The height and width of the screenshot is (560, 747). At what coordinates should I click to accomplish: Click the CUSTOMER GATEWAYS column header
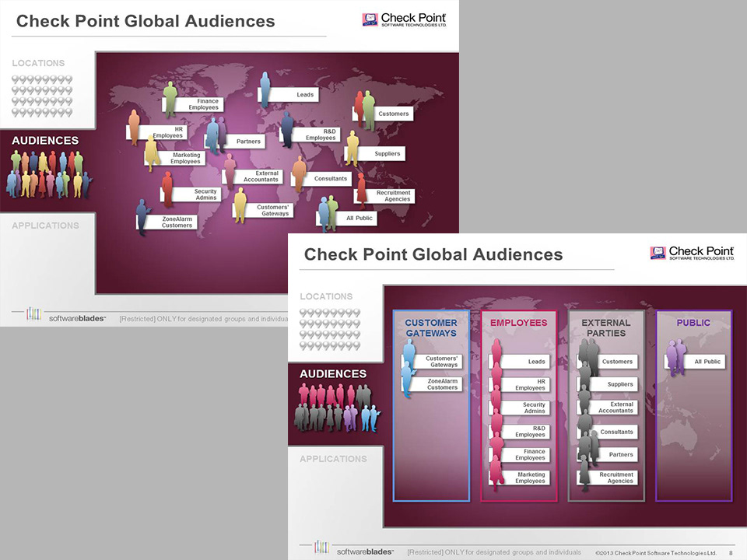[x=431, y=328]
